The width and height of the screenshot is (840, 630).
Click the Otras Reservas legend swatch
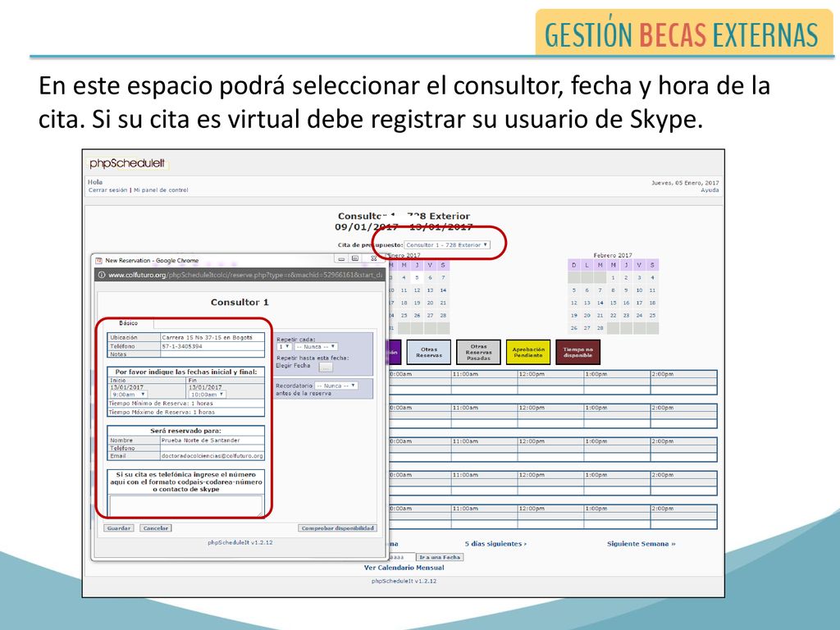(428, 352)
